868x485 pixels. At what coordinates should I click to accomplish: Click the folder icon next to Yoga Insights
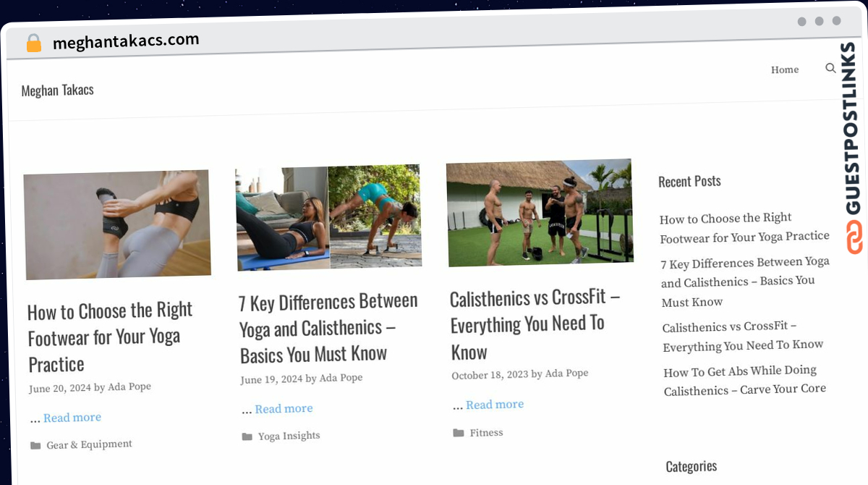(x=247, y=436)
